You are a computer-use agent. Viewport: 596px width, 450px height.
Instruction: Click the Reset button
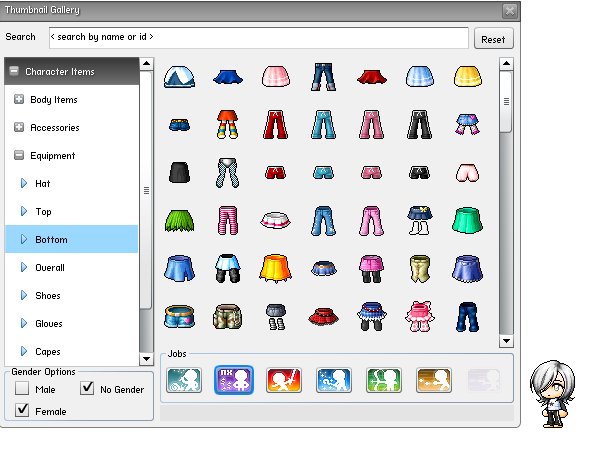[x=494, y=38]
